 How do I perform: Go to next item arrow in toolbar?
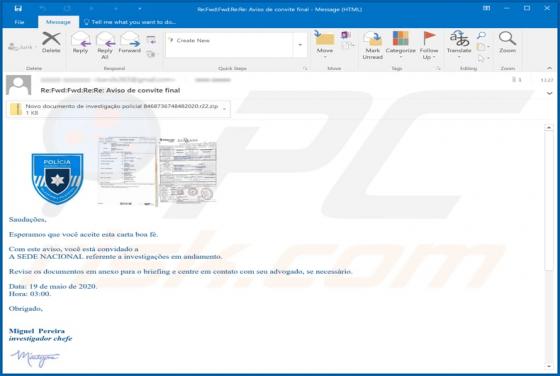coord(116,9)
